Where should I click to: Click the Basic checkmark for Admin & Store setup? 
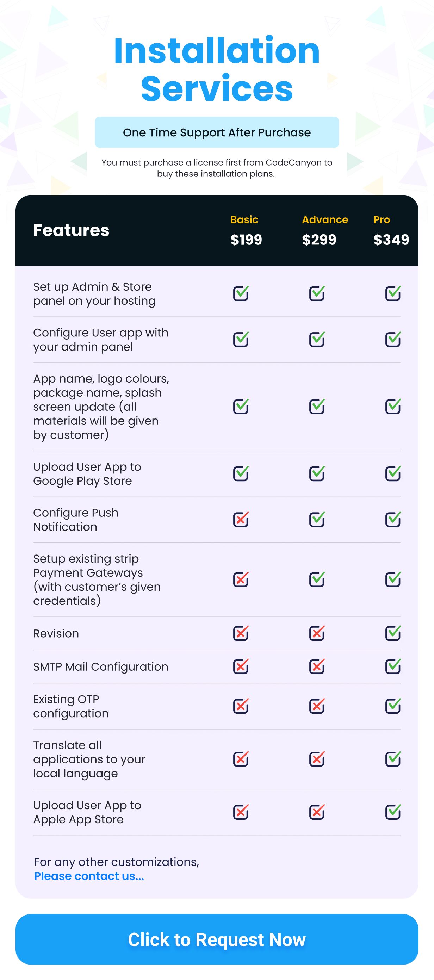[x=241, y=293]
